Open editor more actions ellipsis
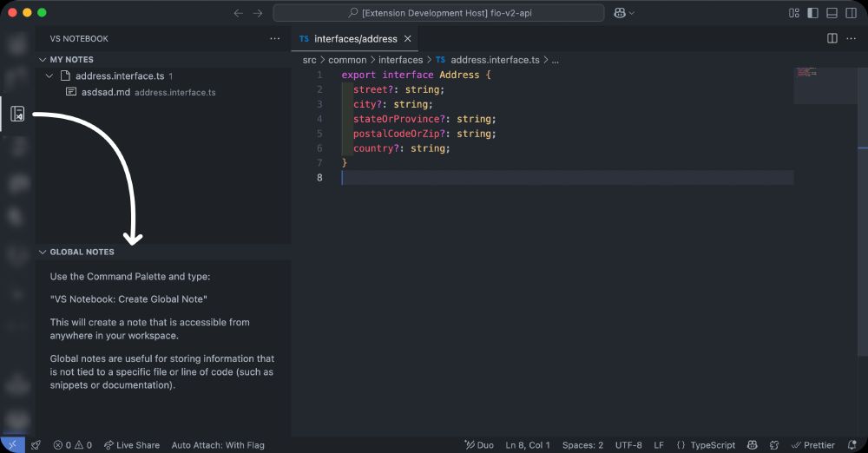This screenshot has height=453, width=868. point(851,38)
